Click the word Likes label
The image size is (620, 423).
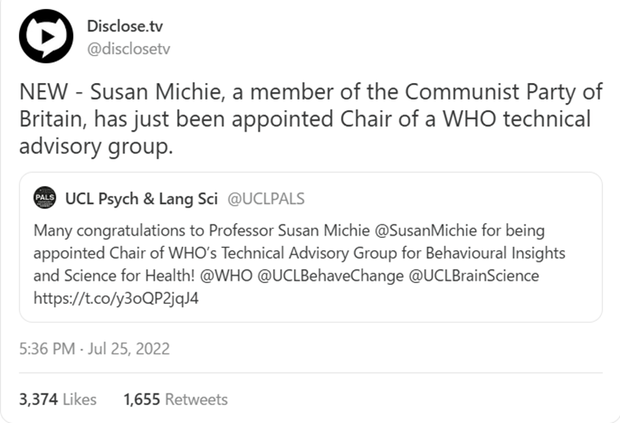(80, 399)
